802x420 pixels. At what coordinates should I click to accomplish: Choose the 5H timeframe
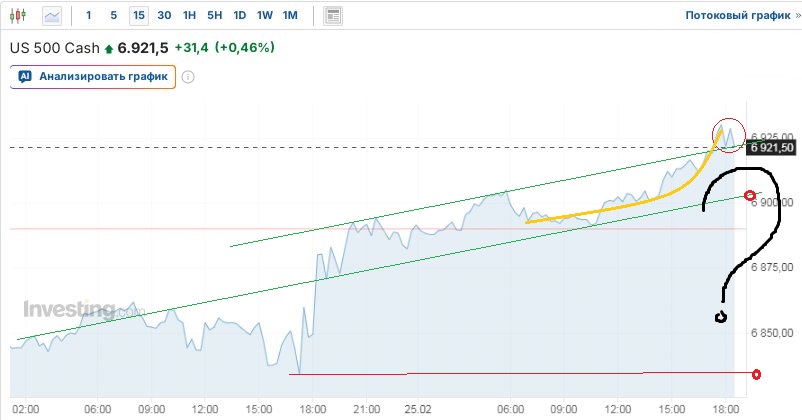coord(214,15)
